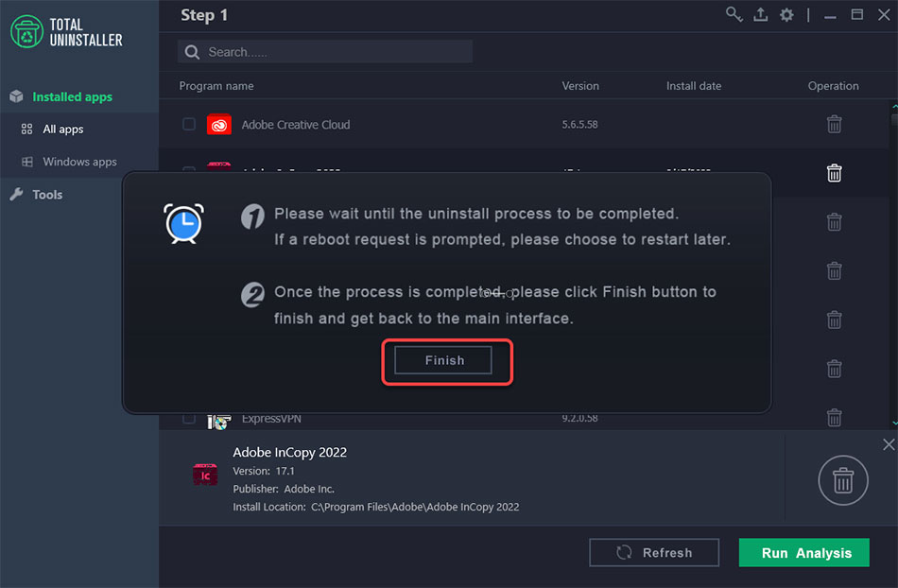Click trash icon for Adobe Creative Cloud
The image size is (898, 588).
pos(834,124)
